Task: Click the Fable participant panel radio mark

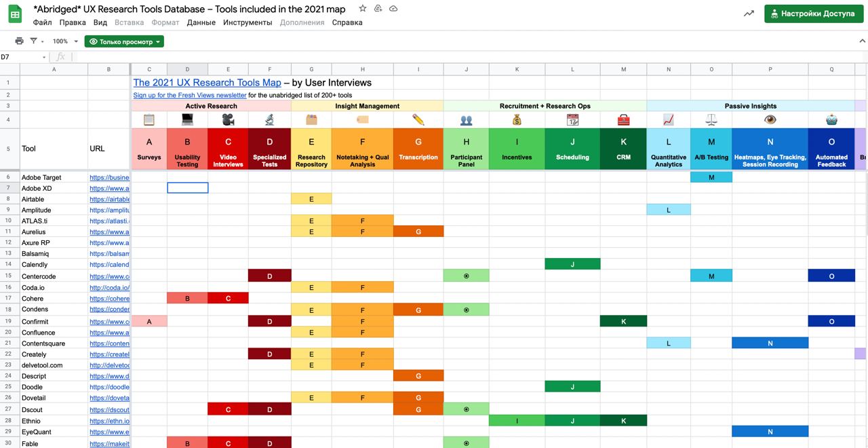Action: [x=466, y=443]
